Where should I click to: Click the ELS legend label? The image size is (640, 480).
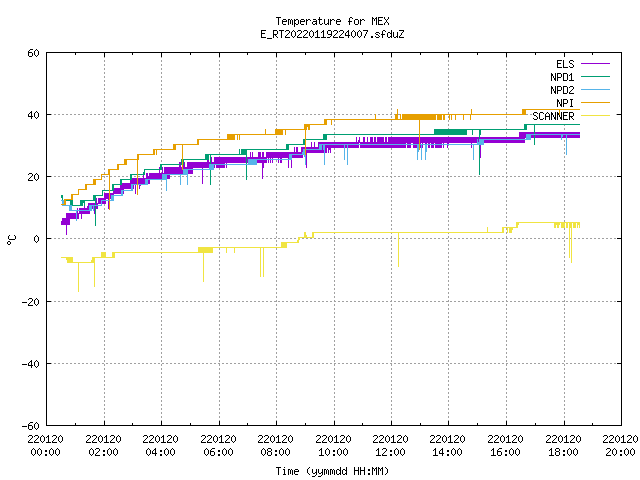[x=565, y=64]
